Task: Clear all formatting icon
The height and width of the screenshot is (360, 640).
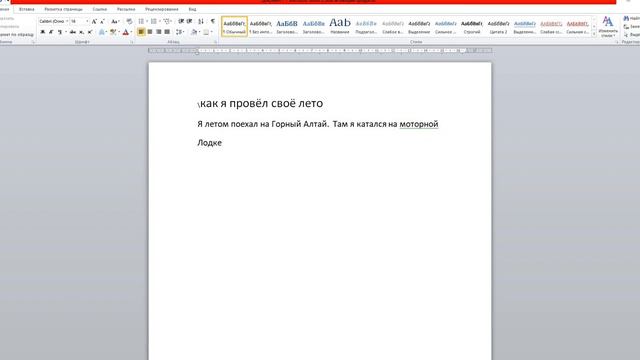Action: click(x=129, y=21)
